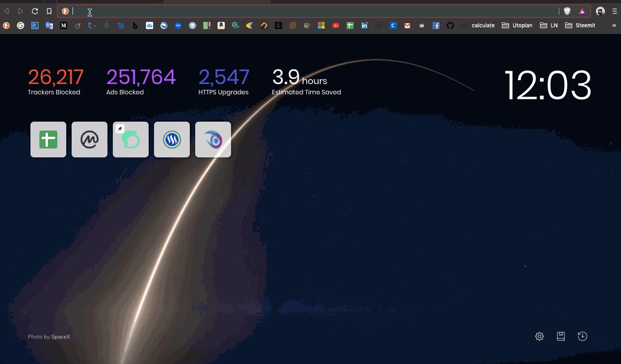Open the purple eye logo site tile
This screenshot has height=364, width=621.
[x=213, y=140]
